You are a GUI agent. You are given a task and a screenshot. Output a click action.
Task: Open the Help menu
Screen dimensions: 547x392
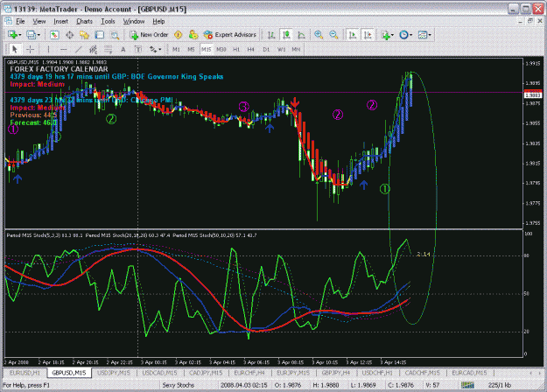[x=158, y=21]
